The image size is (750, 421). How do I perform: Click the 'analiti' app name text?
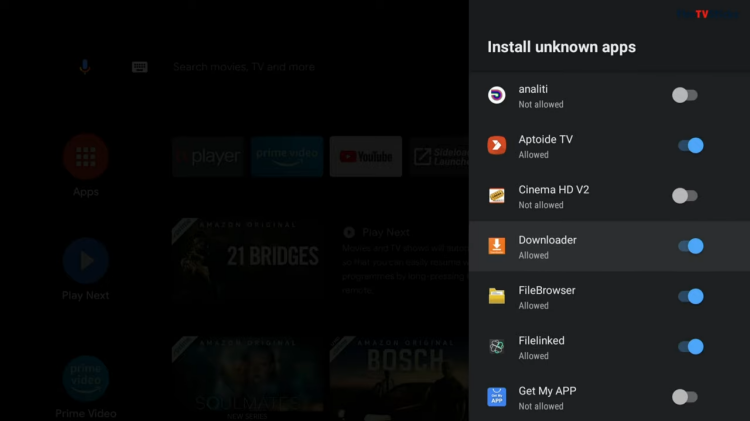pos(533,89)
